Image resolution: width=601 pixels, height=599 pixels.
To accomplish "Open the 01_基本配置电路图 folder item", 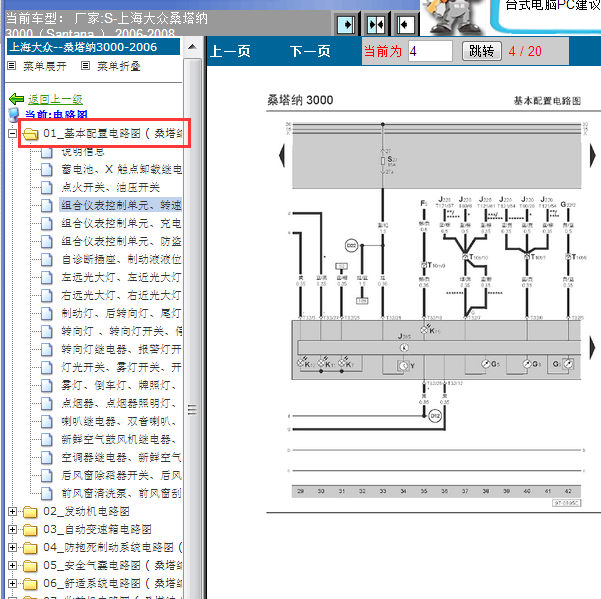I will (112, 133).
